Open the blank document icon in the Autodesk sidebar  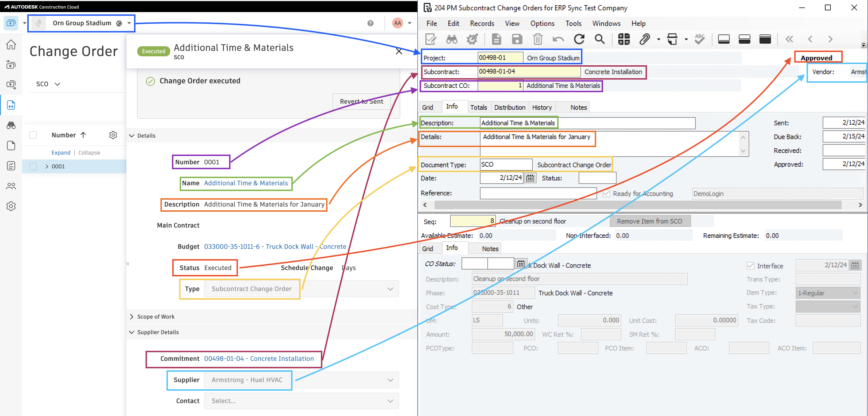click(11, 145)
